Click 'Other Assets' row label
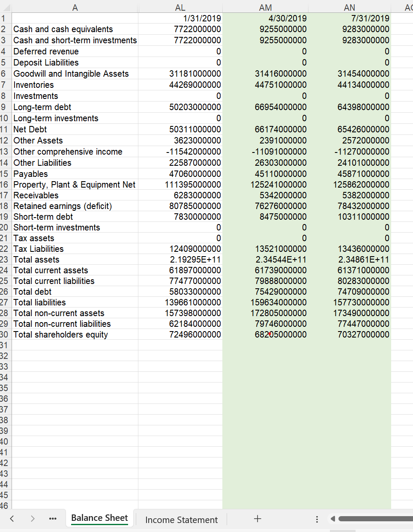This screenshot has width=413, height=532. coord(38,140)
